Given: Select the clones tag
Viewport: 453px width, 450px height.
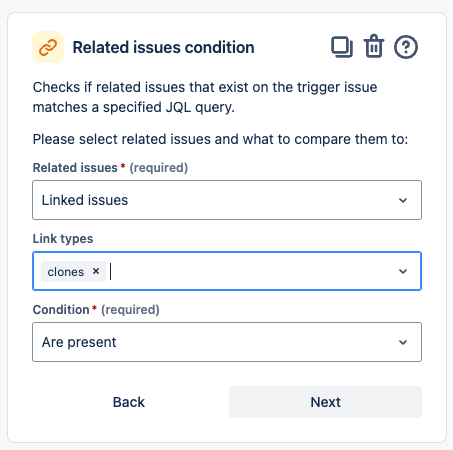Looking at the screenshot, I should pyautogui.click(x=66, y=272).
